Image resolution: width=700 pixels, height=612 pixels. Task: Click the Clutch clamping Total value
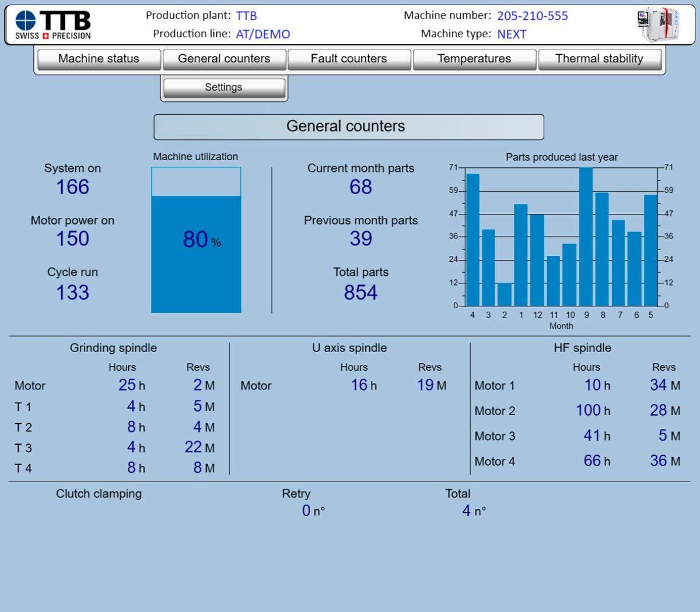point(467,511)
